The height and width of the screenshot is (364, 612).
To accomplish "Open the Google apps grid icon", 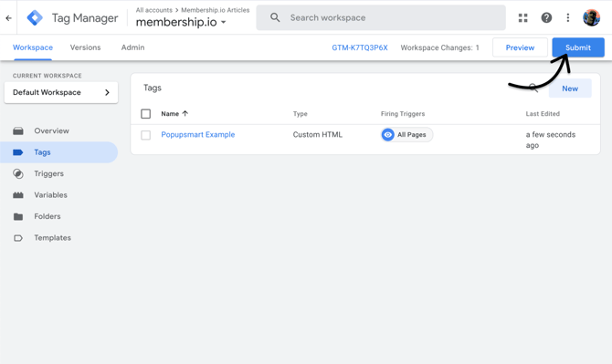I will 523,17.
